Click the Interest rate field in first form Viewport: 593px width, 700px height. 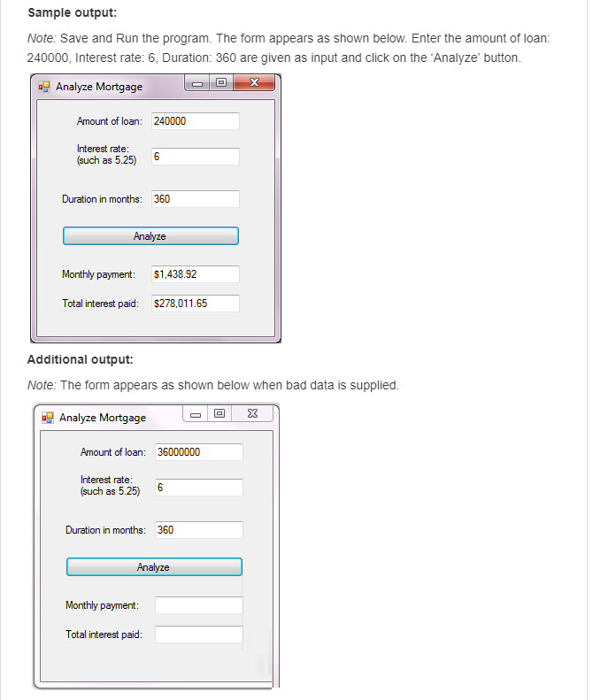click(196, 157)
